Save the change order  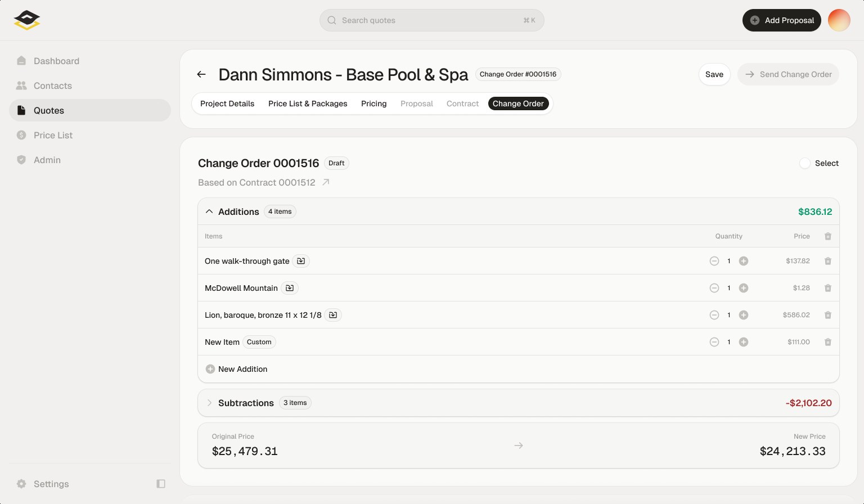point(714,74)
